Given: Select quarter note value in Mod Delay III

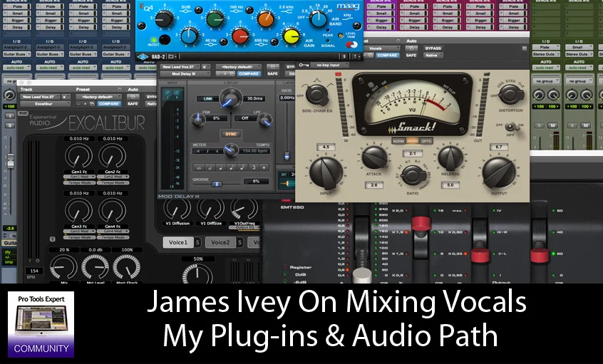Looking at the screenshot, I should pos(220,167).
